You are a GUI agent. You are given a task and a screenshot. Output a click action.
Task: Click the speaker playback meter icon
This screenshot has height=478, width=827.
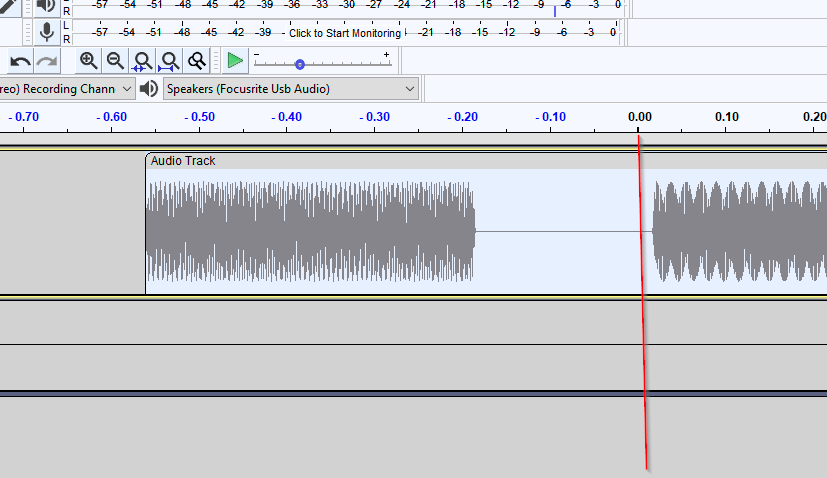(x=47, y=6)
